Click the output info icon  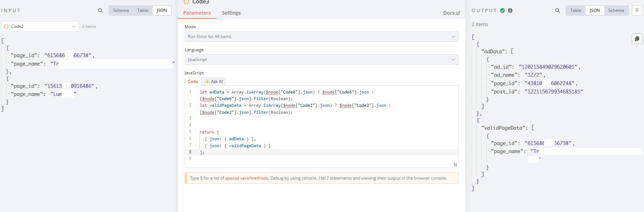[x=510, y=10]
